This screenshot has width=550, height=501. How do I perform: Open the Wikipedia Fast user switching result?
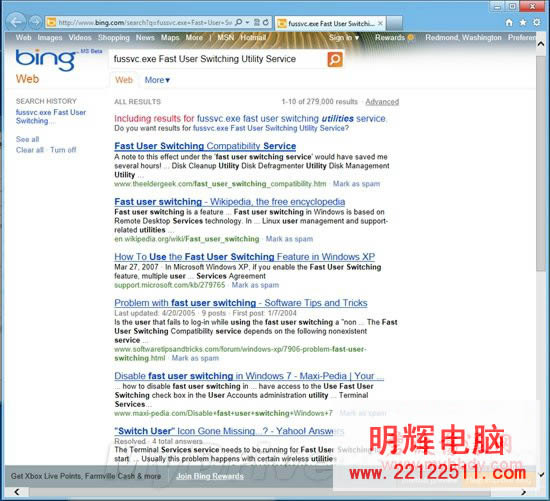229,202
